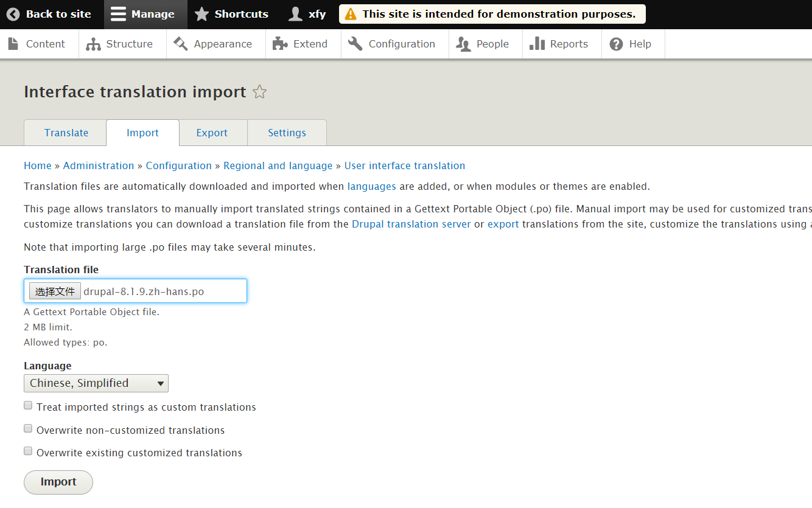
Task: Open the Translate tab
Action: pyautogui.click(x=65, y=132)
